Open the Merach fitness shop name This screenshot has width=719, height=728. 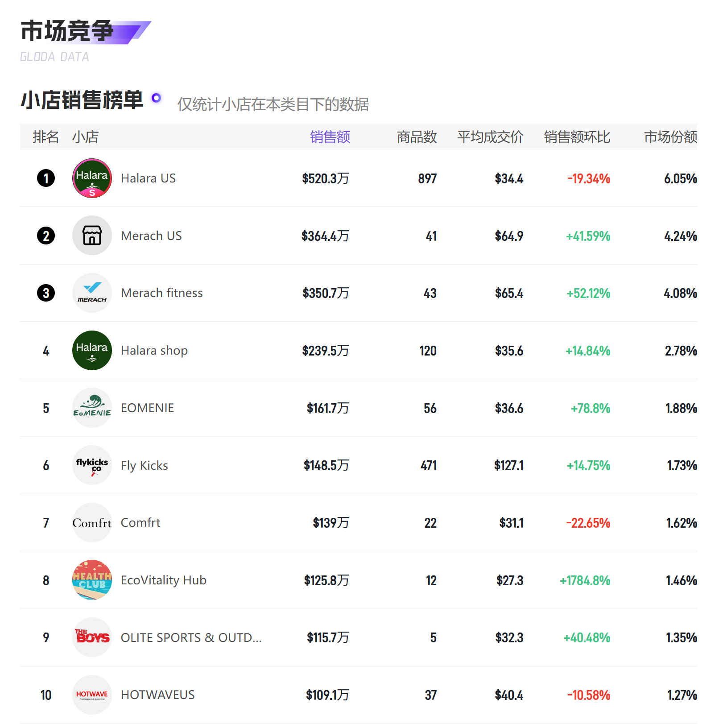161,293
